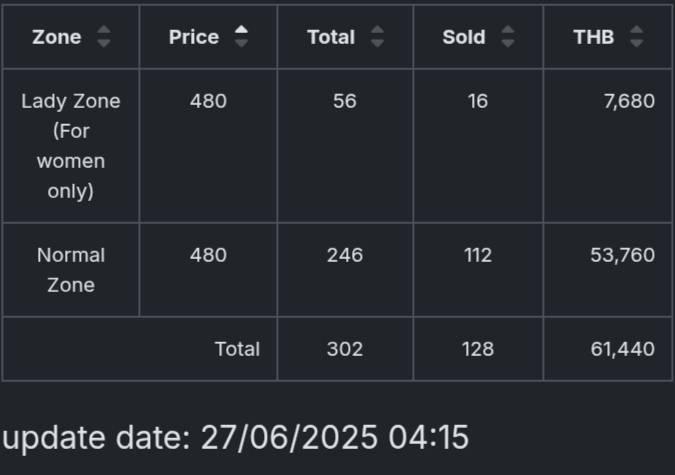Viewport: 675px width, 475px height.
Task: Click the Total column header text
Action: [x=331, y=37]
